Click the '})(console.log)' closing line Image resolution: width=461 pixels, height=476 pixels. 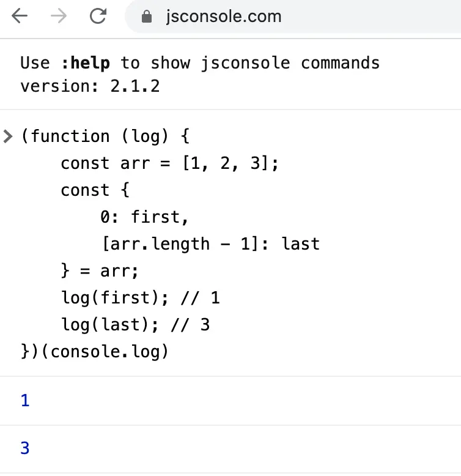click(x=94, y=352)
